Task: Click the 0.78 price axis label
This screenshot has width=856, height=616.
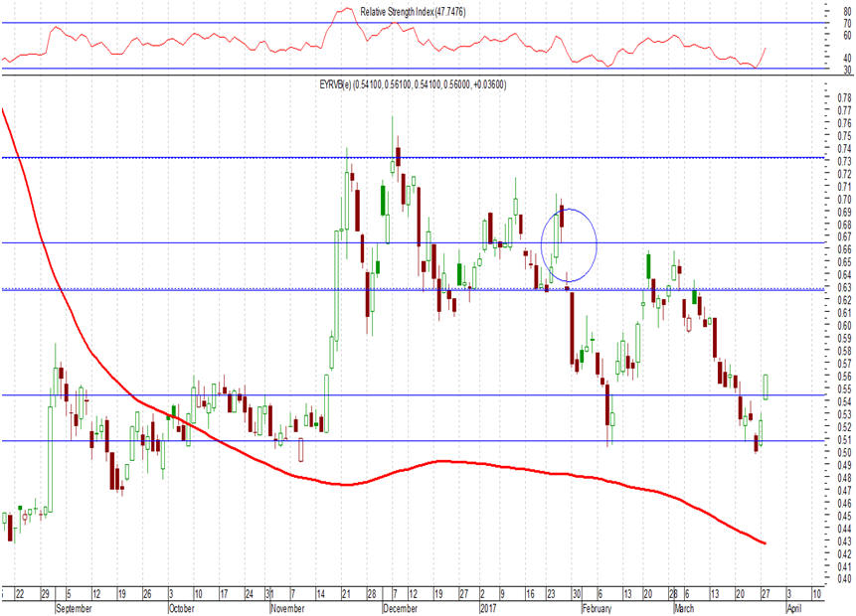Action: click(x=844, y=98)
